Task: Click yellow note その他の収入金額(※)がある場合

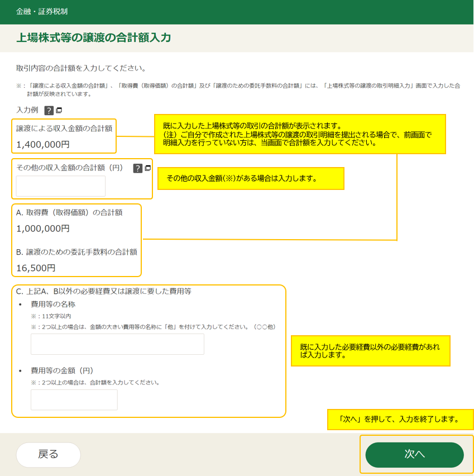Action: (x=251, y=179)
